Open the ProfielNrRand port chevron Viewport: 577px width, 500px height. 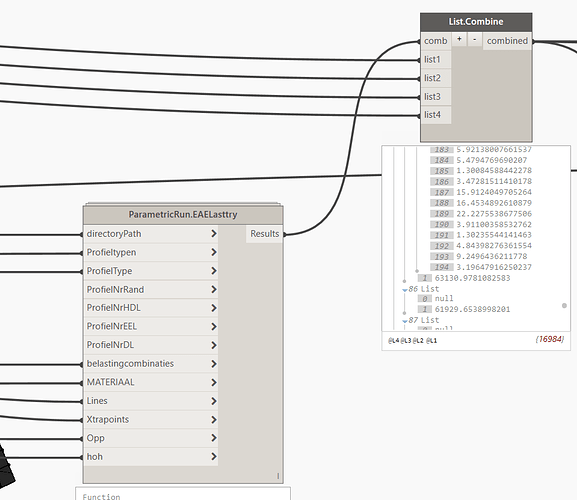coord(213,289)
